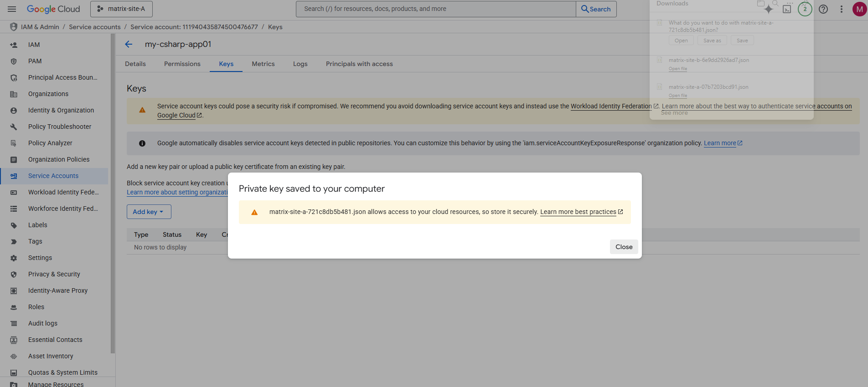Expand the Add key dropdown
Viewport: 868px width, 387px height.
(x=149, y=212)
